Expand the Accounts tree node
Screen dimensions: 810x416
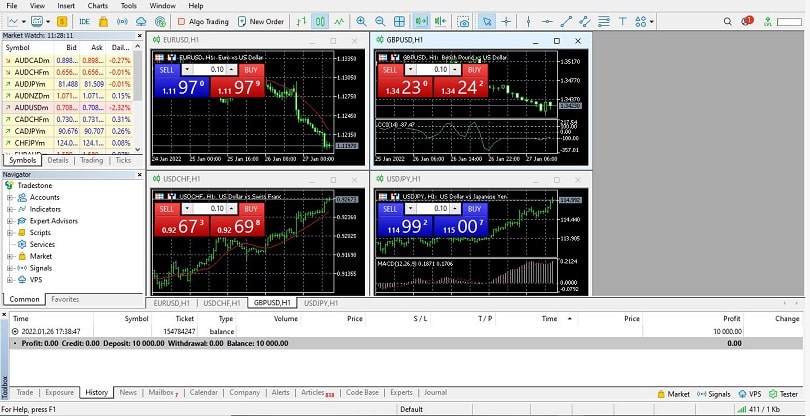pos(9,197)
